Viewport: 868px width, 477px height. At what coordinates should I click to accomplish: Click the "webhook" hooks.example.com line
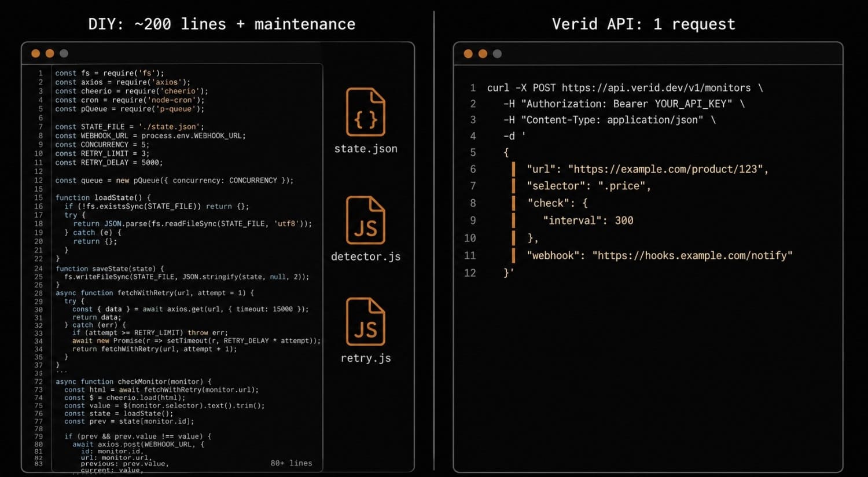tap(659, 255)
